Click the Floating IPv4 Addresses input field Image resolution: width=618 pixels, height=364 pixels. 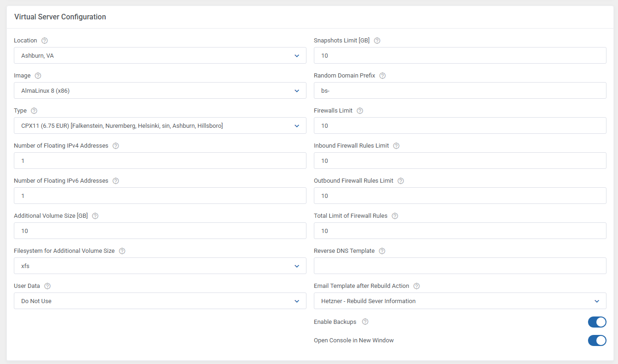coord(160,161)
